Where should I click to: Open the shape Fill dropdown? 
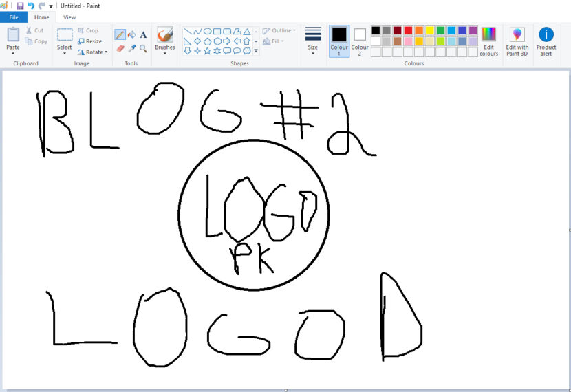click(x=273, y=41)
